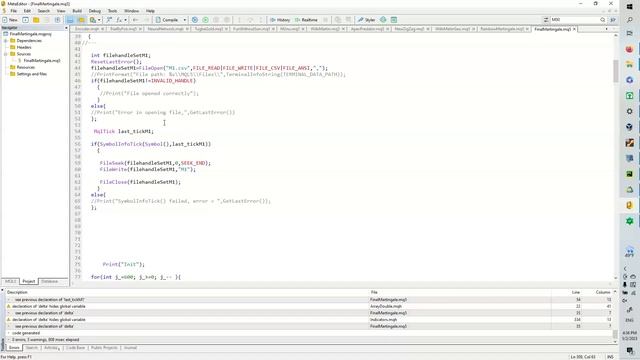640x360 pixels.
Task: Open the Edit menu
Action: pyautogui.click(x=27, y=11)
